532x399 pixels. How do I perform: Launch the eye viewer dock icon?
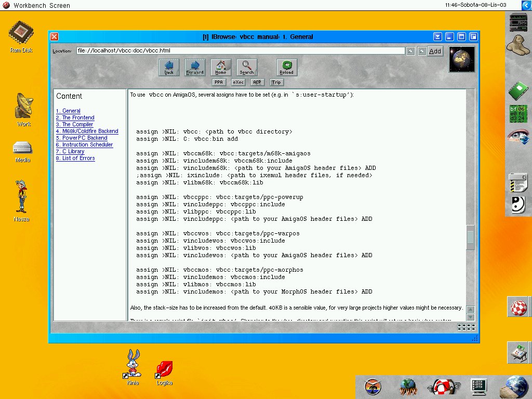(x=518, y=137)
